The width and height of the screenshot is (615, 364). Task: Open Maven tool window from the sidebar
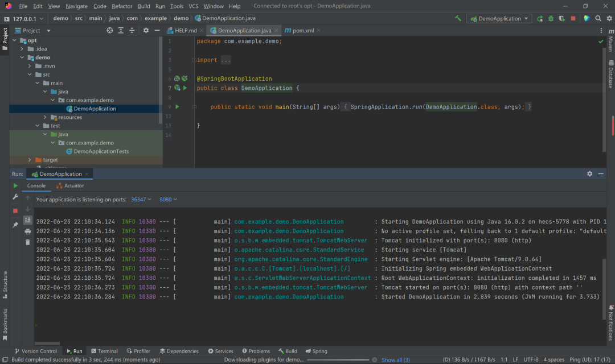610,40
